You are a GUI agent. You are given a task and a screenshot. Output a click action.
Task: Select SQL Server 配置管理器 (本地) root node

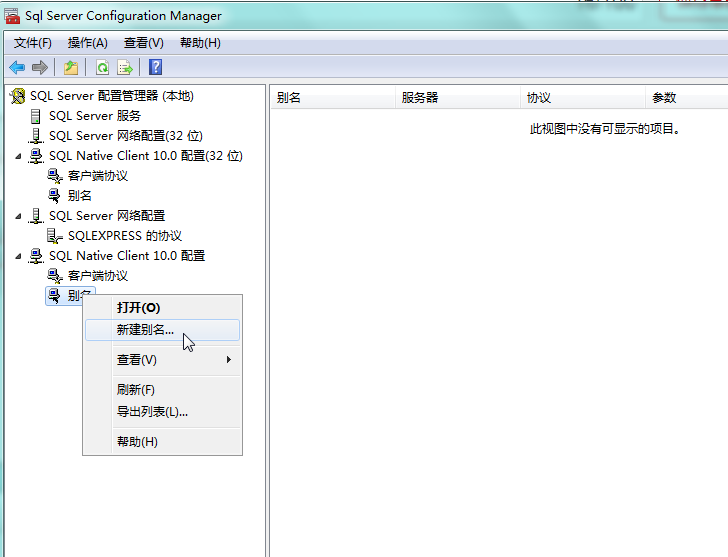[112, 96]
